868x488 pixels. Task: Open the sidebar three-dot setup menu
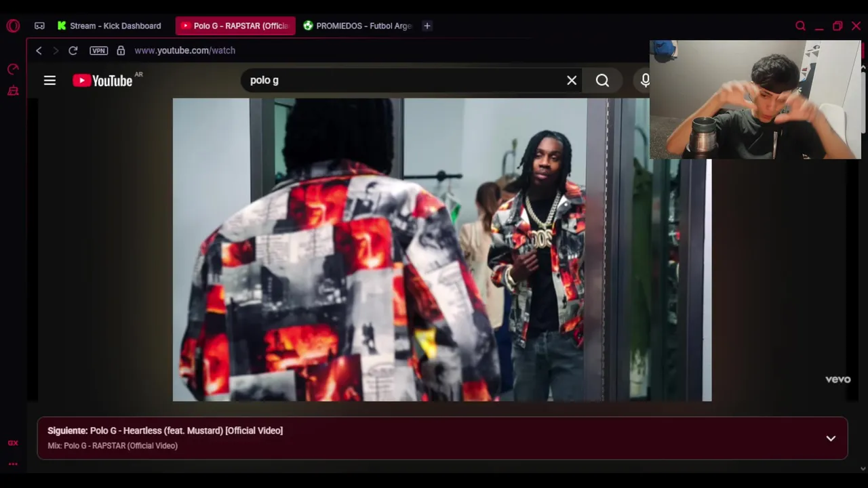13,464
